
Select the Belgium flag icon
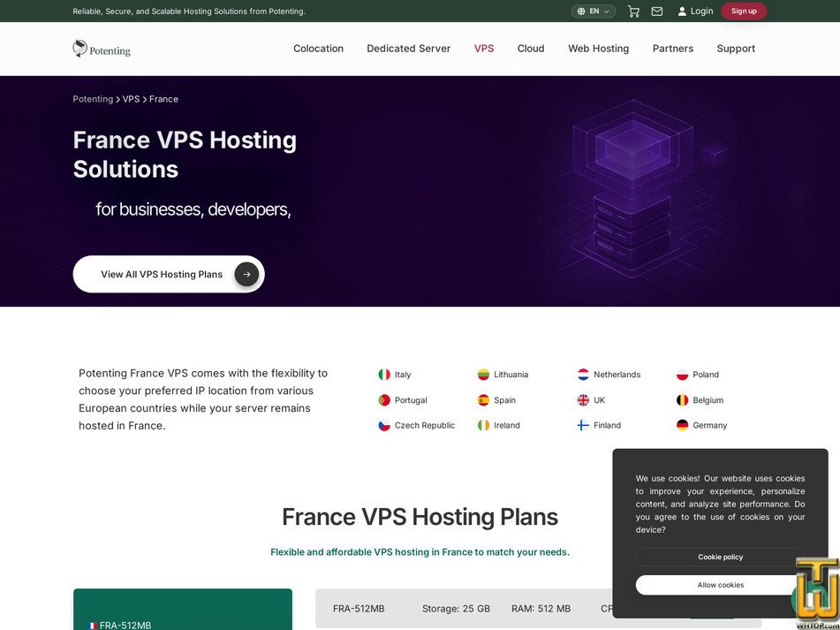(682, 400)
